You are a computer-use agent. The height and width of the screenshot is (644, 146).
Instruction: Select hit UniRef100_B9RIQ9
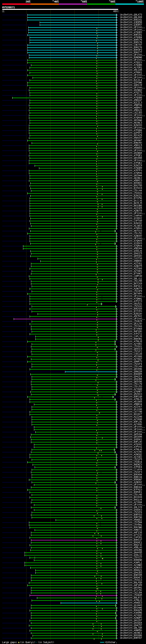(x=131, y=397)
